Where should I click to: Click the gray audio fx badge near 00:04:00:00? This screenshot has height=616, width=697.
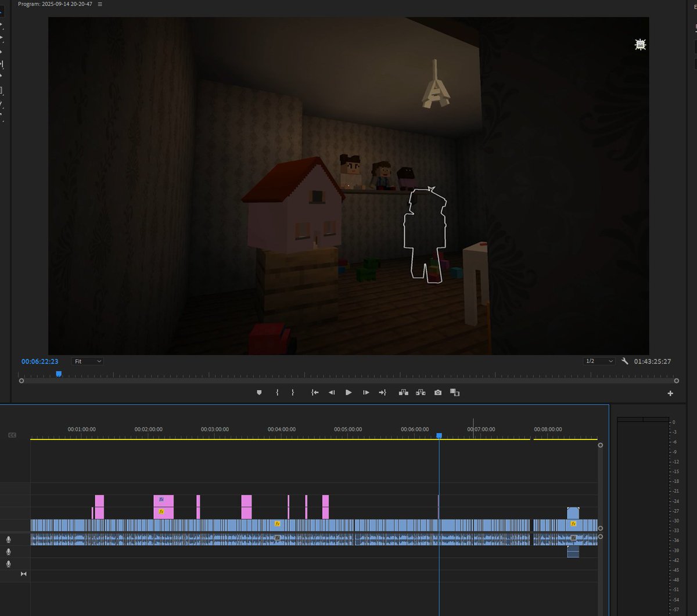(x=278, y=538)
